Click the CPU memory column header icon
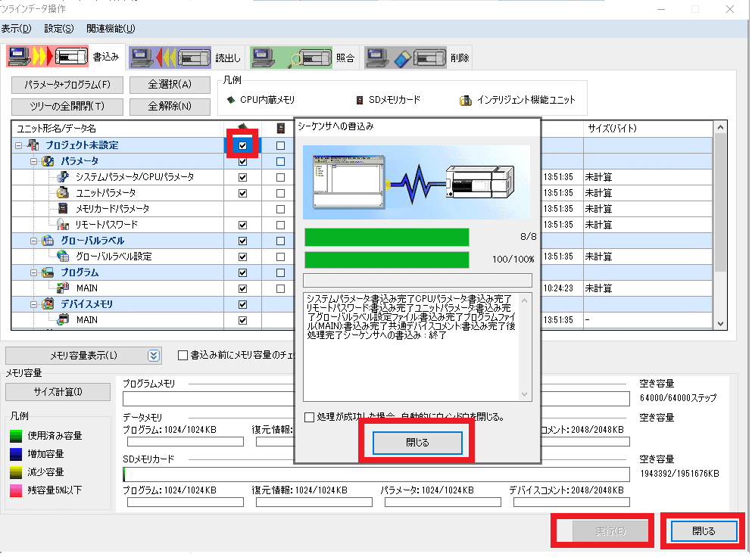This screenshot has width=752, height=560. click(x=242, y=127)
